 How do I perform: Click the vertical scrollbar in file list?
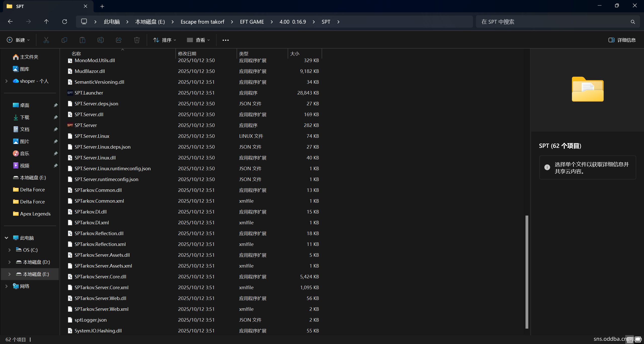click(527, 272)
